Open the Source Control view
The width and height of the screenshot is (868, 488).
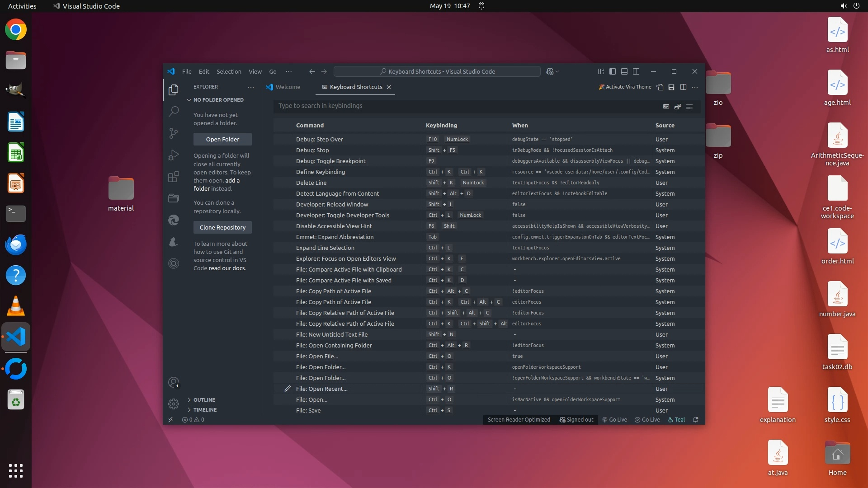click(174, 133)
